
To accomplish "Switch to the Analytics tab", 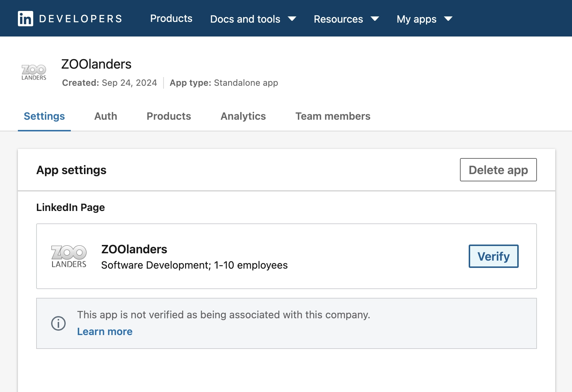I will click(243, 116).
